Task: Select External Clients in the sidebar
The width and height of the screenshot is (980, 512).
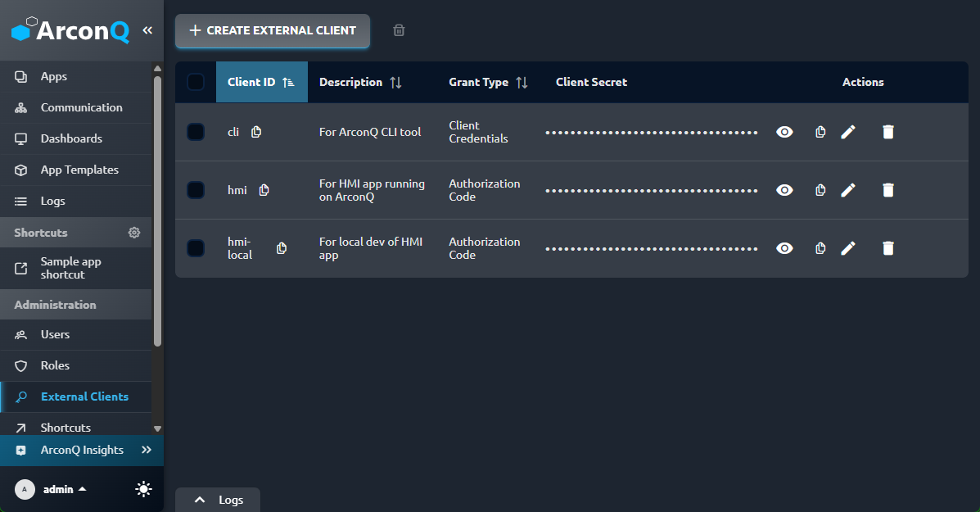Action: (x=75, y=397)
